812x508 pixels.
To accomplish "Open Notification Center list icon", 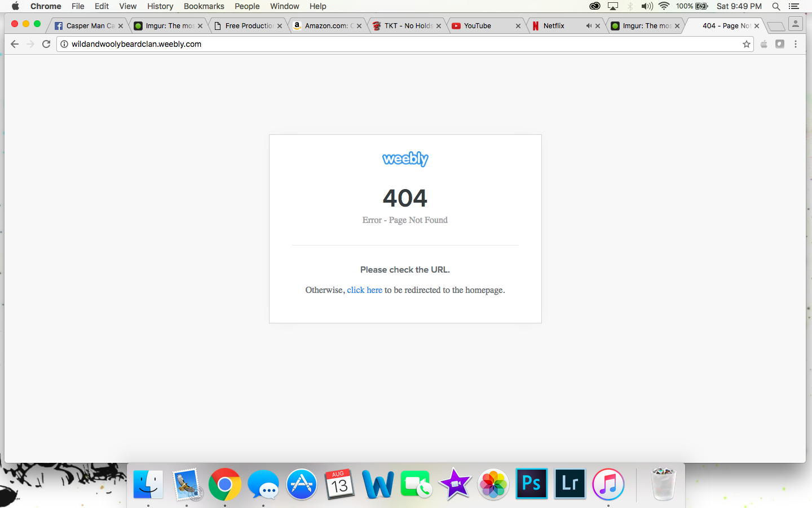I will [794, 6].
